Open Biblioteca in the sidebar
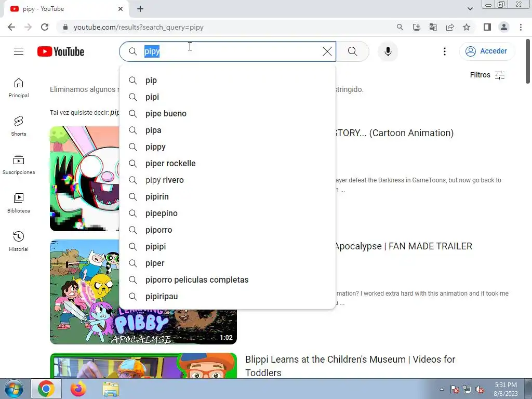 [x=19, y=203]
